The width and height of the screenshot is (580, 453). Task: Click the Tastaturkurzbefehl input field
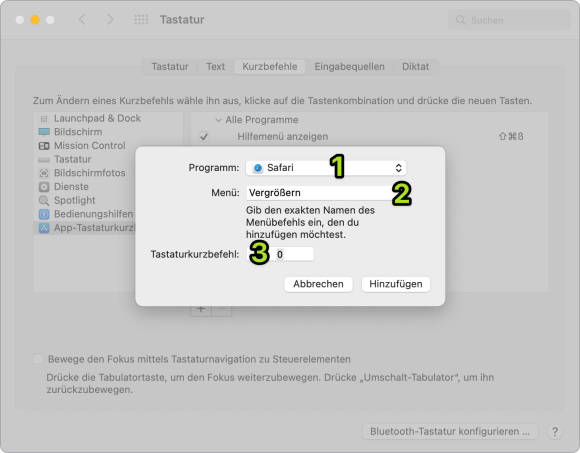pyautogui.click(x=280, y=254)
